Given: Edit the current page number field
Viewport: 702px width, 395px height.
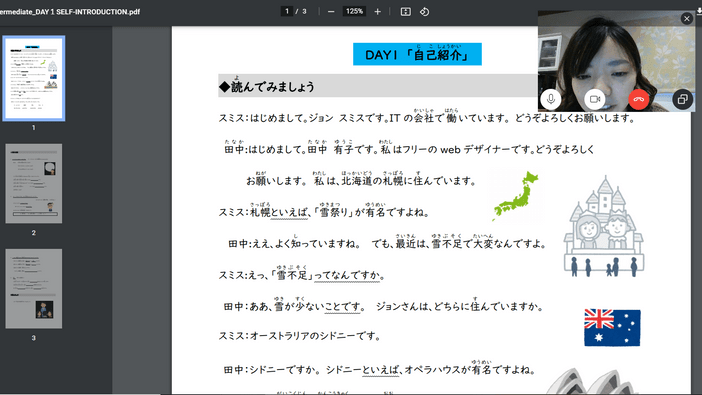Looking at the screenshot, I should [287, 11].
